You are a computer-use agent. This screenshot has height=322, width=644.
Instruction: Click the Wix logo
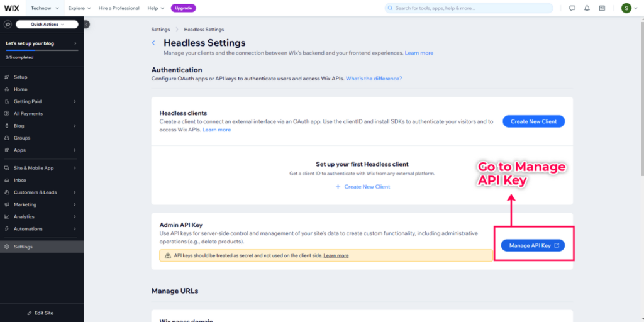point(11,8)
